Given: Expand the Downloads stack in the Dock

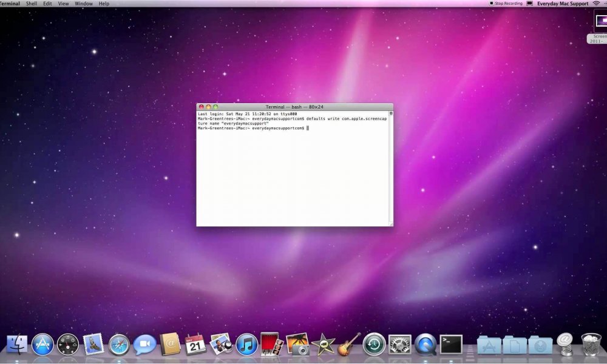Looking at the screenshot, I should pos(540,345).
